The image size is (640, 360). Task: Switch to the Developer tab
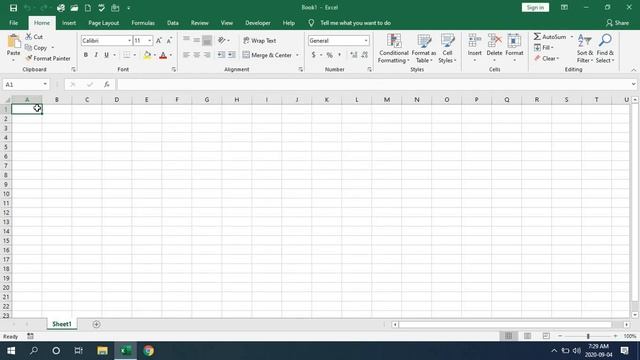258,23
